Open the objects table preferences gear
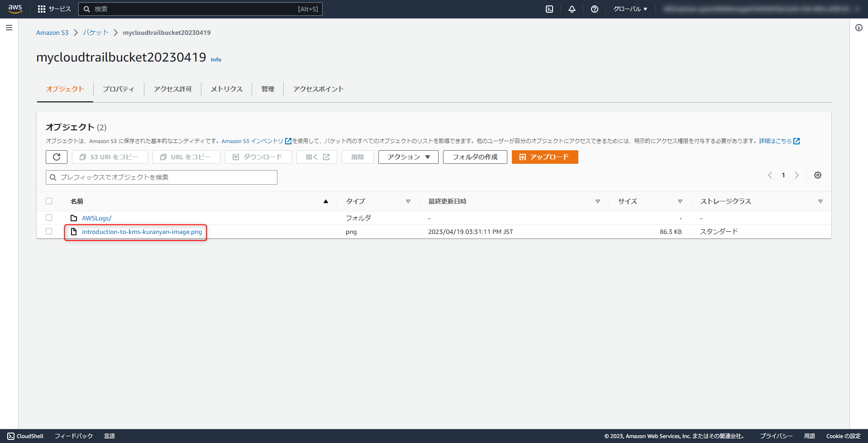This screenshot has height=443, width=868. (x=817, y=175)
